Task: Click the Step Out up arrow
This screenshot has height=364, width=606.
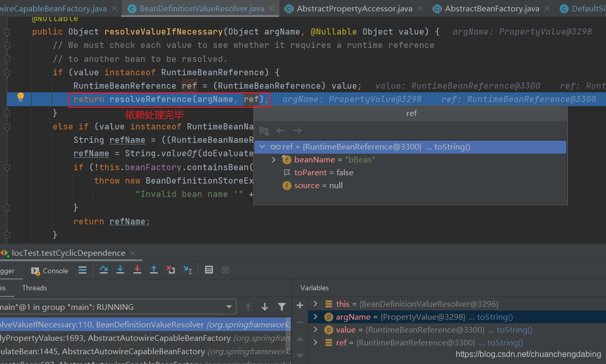Action: coord(154,270)
